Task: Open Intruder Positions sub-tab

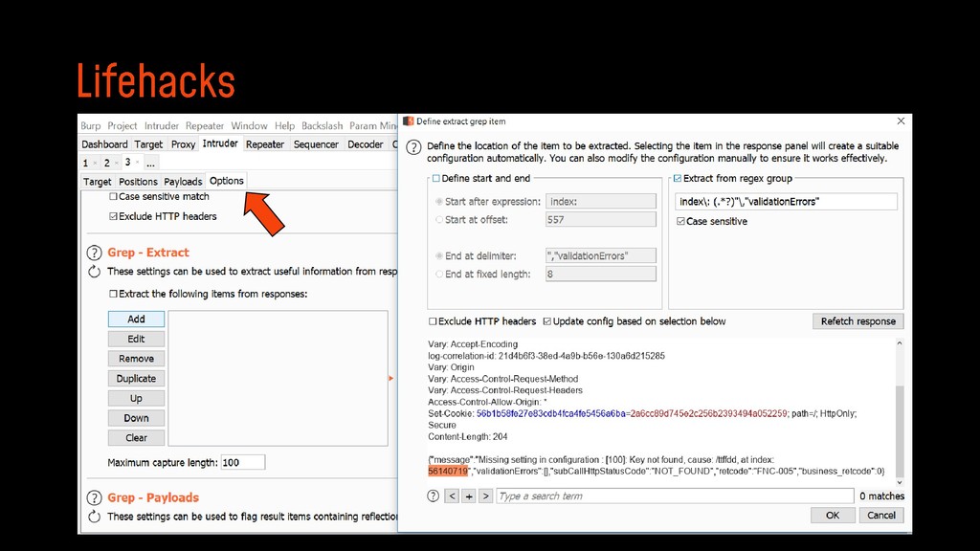Action: pyautogui.click(x=138, y=181)
